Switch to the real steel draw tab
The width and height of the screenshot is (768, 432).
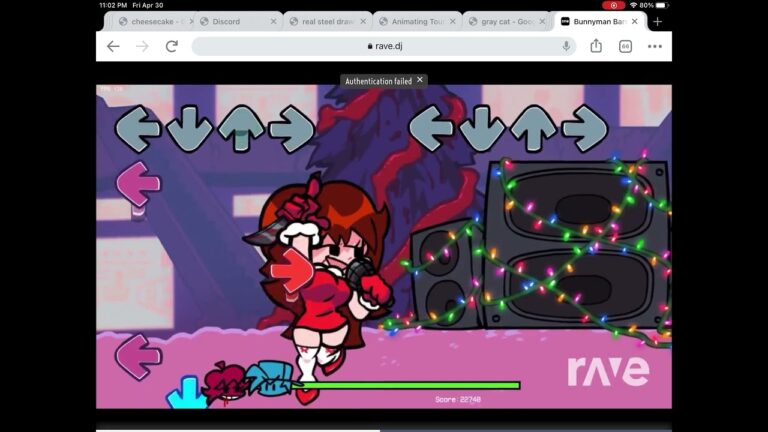pos(328,22)
